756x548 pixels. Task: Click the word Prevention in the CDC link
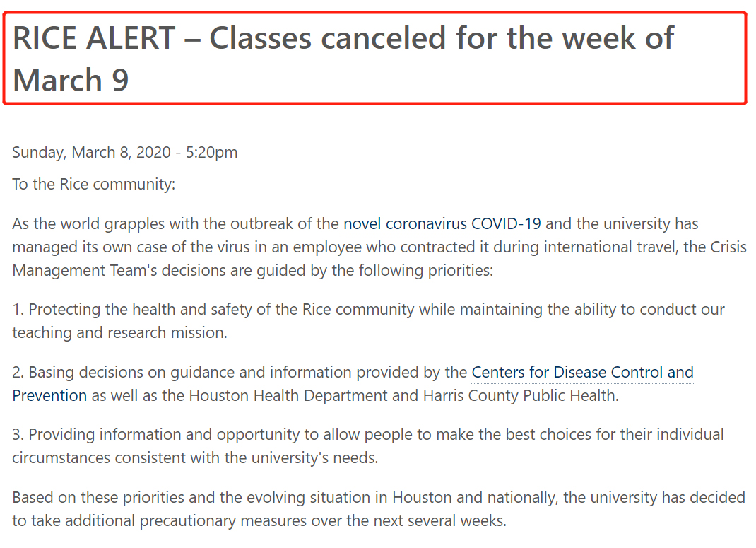[x=49, y=395]
